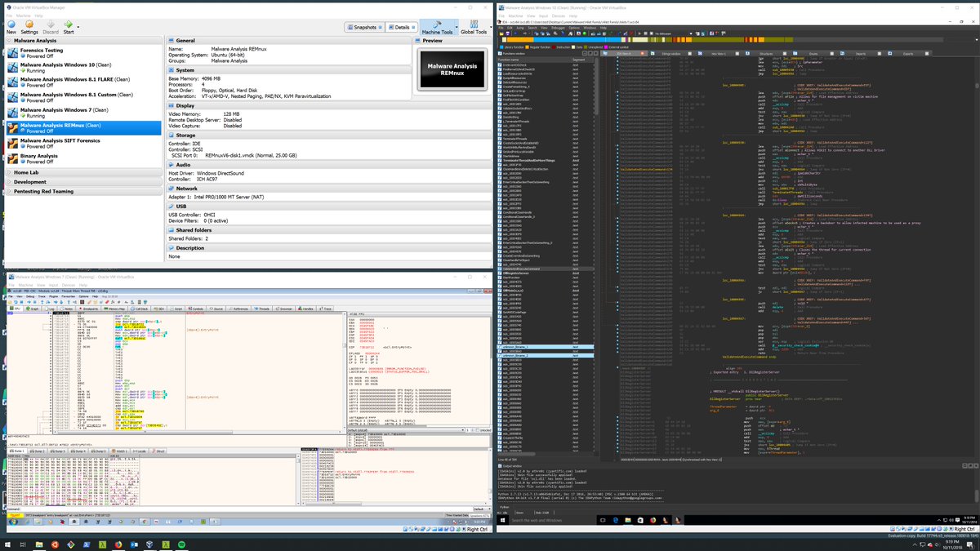Open Debugger menu in IDA
The height and width of the screenshot is (551, 980).
558,28
